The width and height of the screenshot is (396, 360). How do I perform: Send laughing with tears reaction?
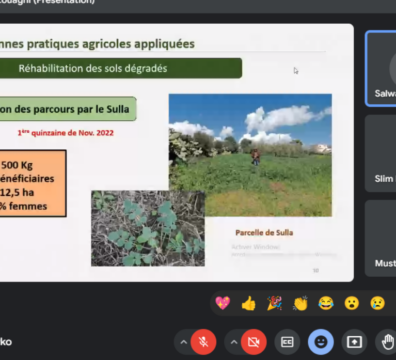pos(326,303)
